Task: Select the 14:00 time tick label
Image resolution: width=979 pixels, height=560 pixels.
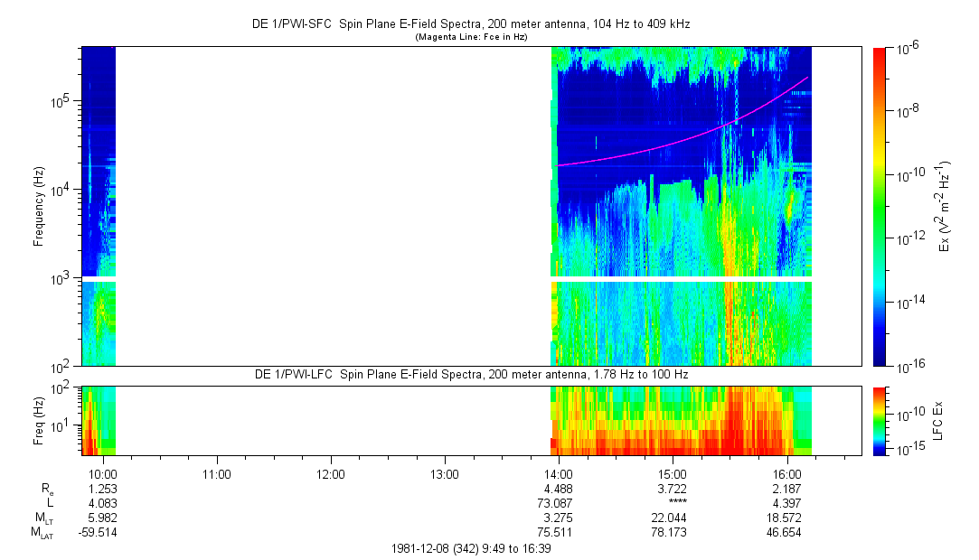Action: (x=559, y=473)
